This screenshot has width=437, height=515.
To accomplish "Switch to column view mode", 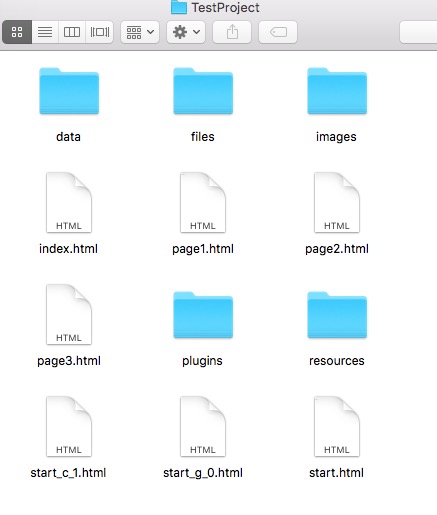I will 72,32.
